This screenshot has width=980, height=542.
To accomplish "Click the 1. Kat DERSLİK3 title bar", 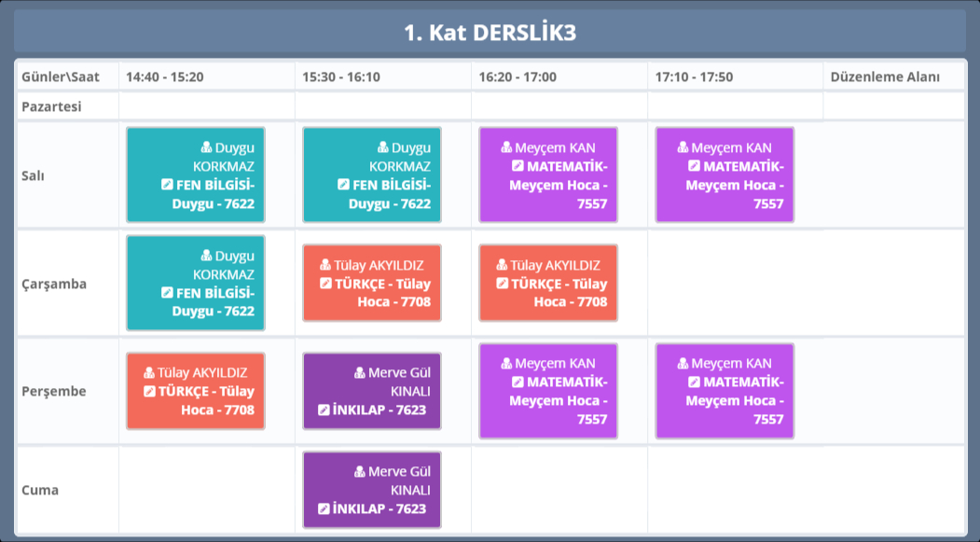I will (x=490, y=33).
